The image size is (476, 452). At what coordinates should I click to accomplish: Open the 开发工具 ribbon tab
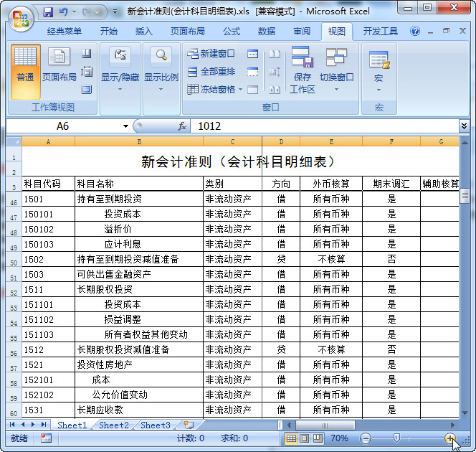pyautogui.click(x=381, y=32)
